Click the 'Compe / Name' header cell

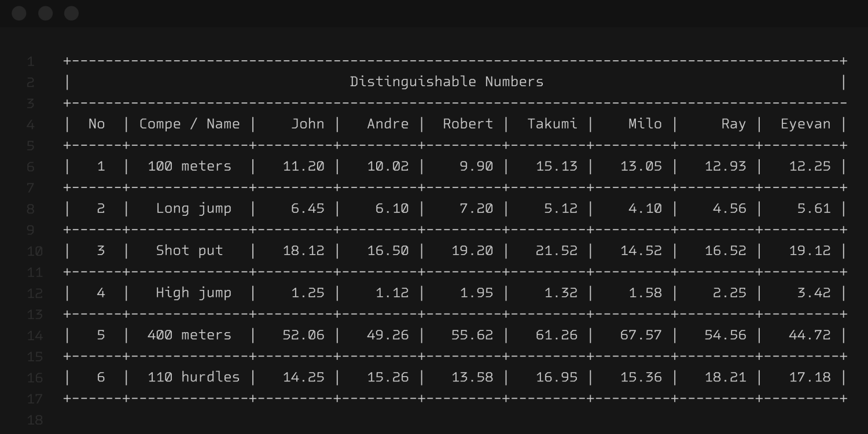189,124
